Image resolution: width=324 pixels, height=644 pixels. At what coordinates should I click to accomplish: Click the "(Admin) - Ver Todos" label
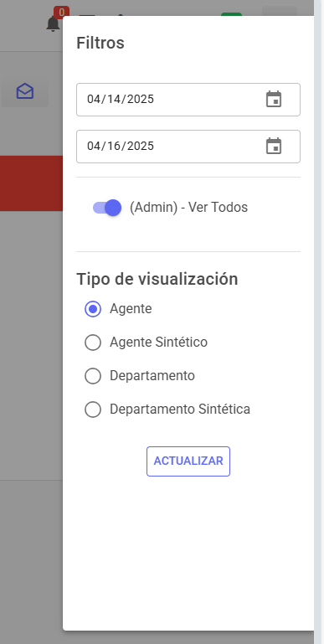[188, 208]
